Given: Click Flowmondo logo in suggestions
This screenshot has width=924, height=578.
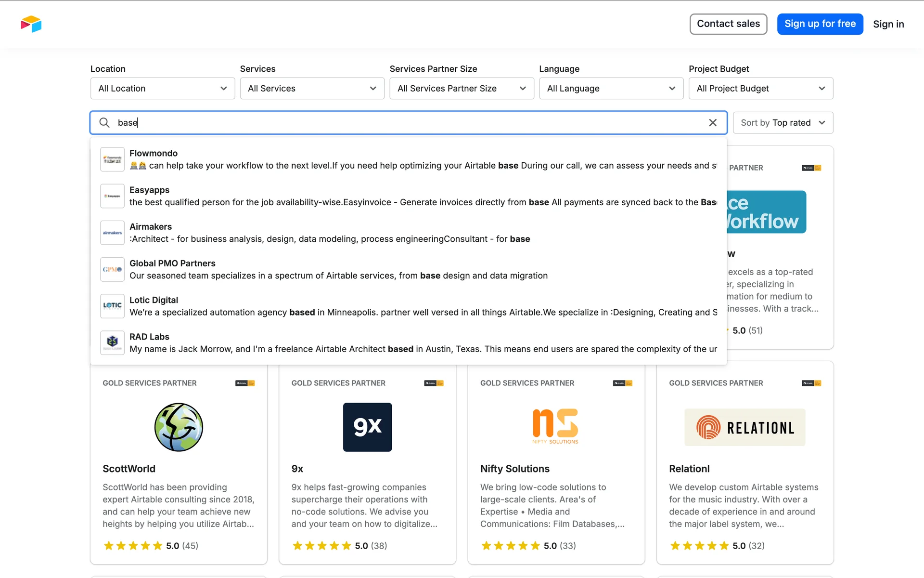Looking at the screenshot, I should [112, 159].
